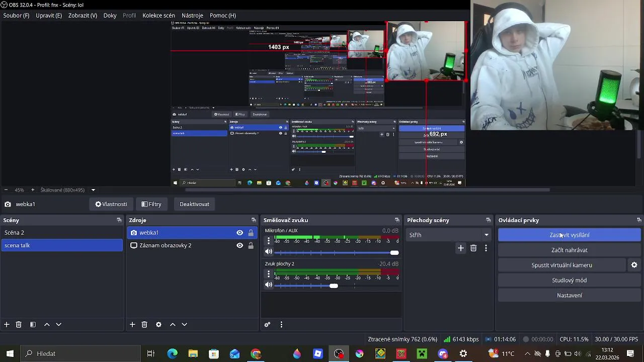Mute Zvuk plochy 2 audio
This screenshot has width=644, height=362.
pos(269,285)
